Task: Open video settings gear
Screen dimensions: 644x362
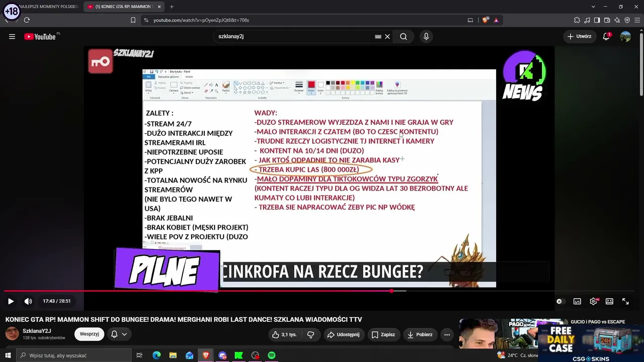Action: point(594,301)
